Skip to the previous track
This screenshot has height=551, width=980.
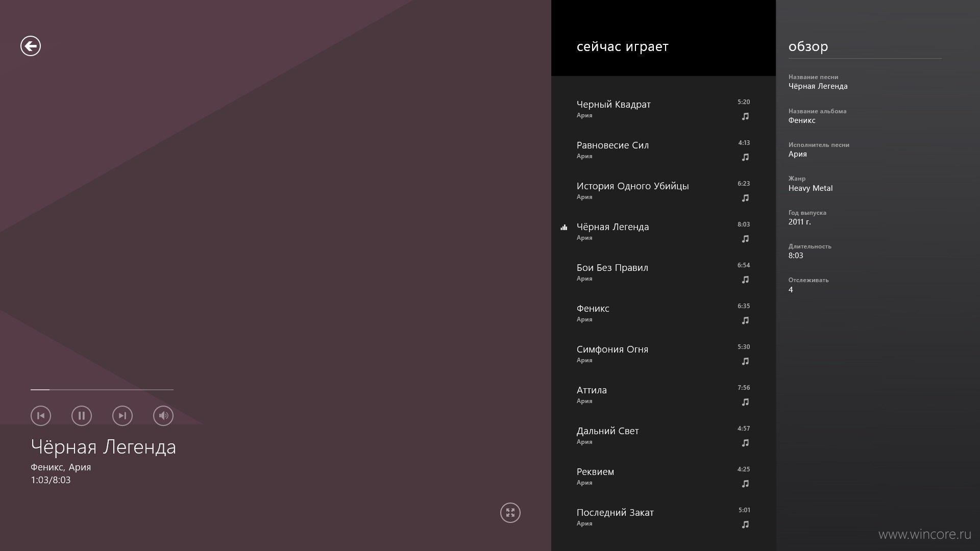[x=41, y=416]
